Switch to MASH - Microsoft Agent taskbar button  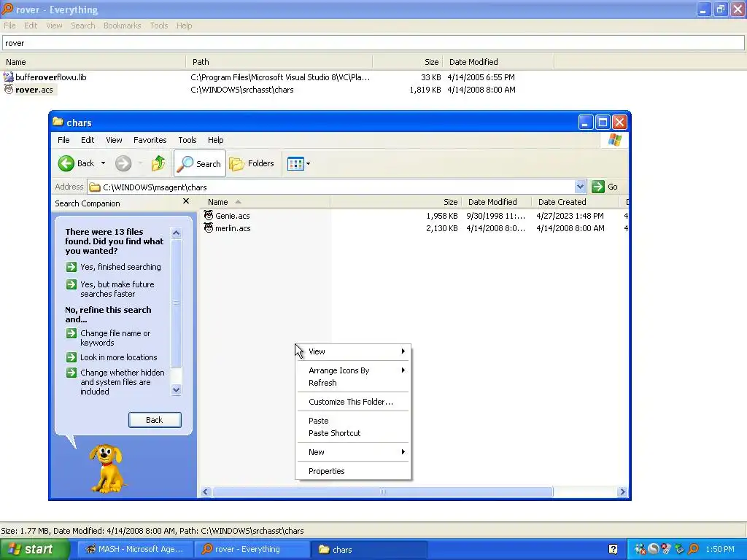pos(135,549)
